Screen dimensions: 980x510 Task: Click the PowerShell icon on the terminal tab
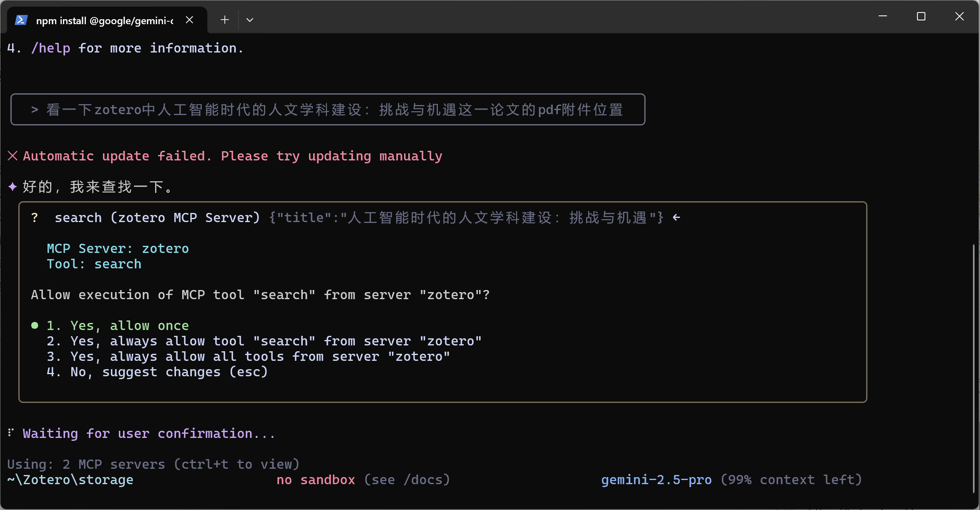[x=21, y=19]
